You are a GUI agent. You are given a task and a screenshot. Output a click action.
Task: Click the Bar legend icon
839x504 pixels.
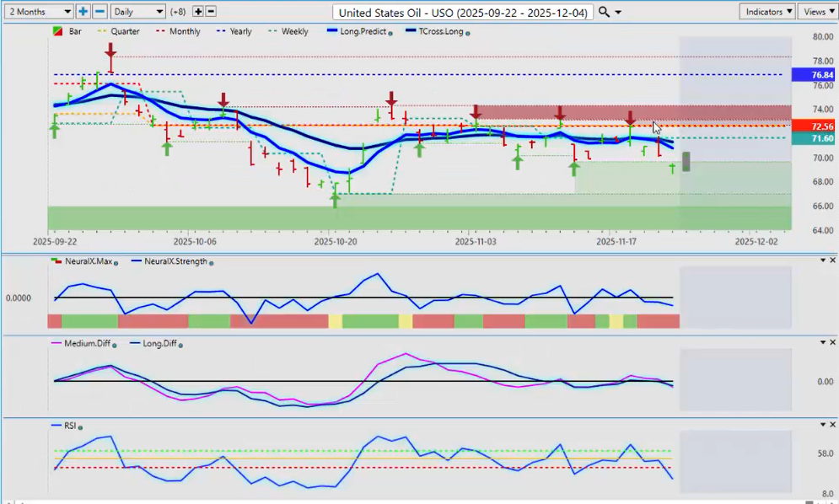click(x=56, y=31)
